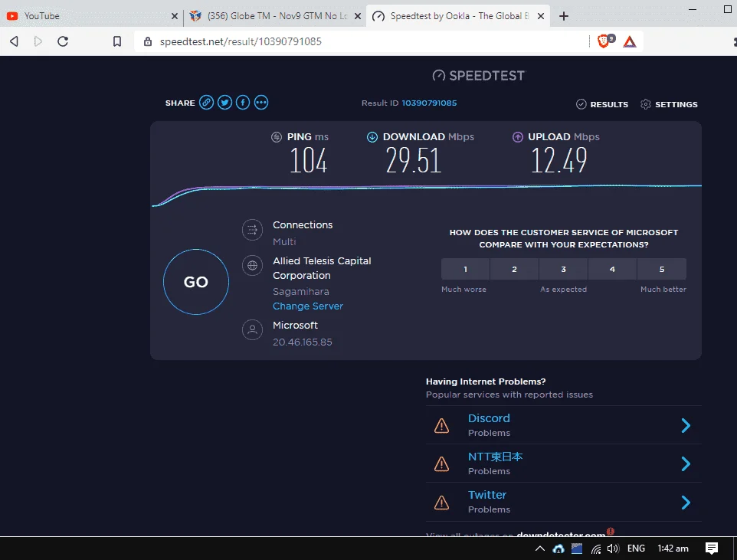Open Discord problems link
Viewport: 737px width, 560px height.
click(489, 418)
